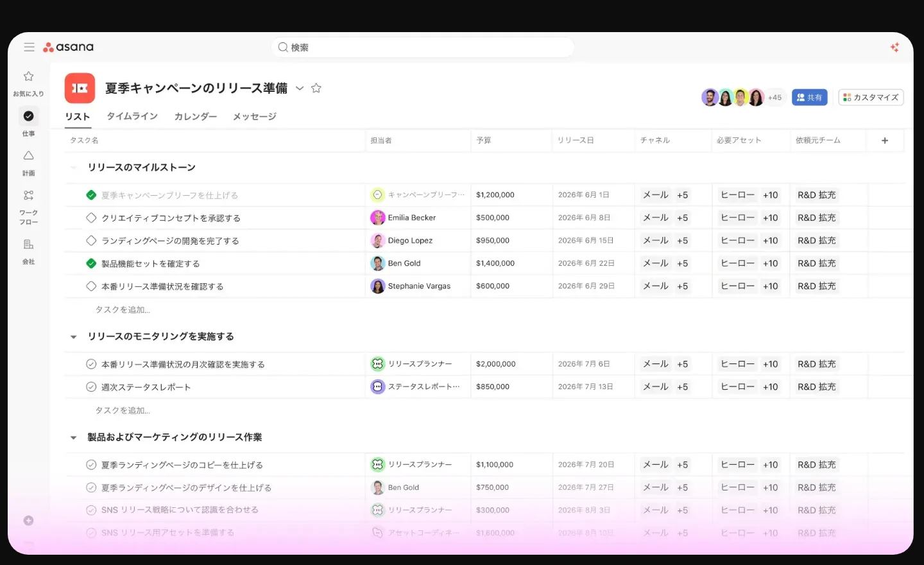Open +5 channels for Emilia Becker row
924x565 pixels.
click(x=682, y=218)
